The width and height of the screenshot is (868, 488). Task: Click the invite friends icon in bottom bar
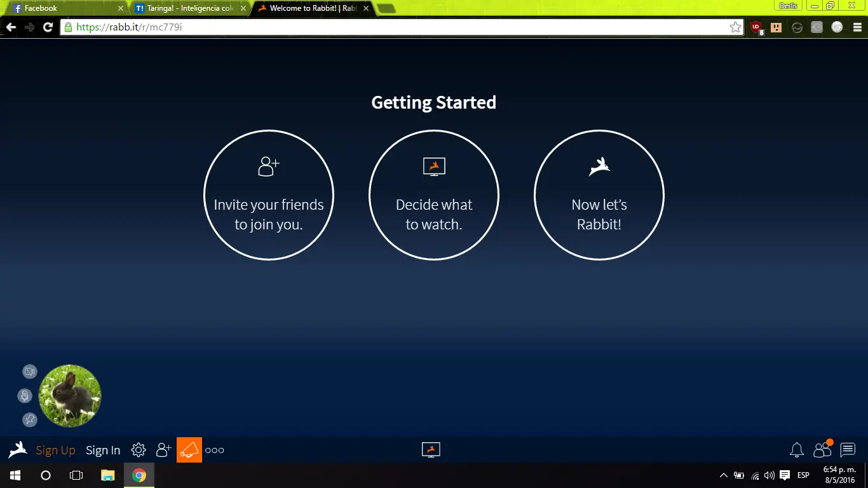(164, 450)
